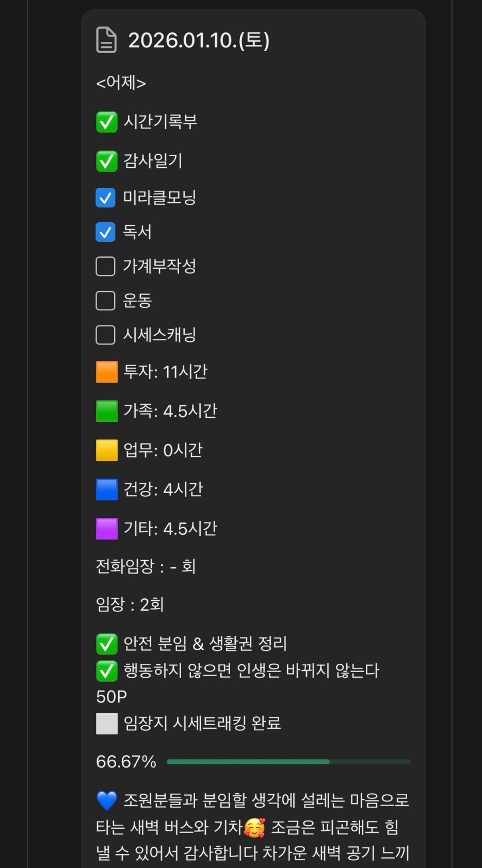The image size is (482, 868).
Task: Click the green check emoji beside 시간기록부
Action: tap(107, 122)
